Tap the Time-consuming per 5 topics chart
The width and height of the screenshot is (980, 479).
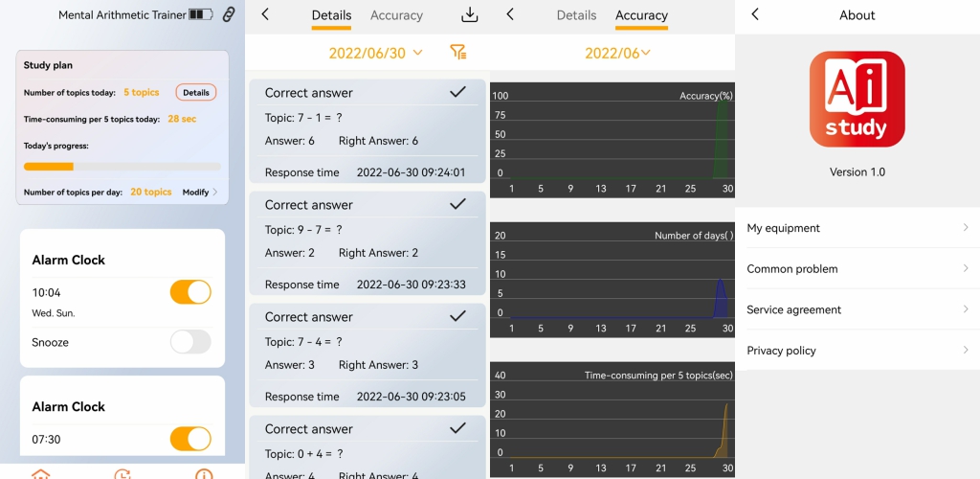pos(612,420)
